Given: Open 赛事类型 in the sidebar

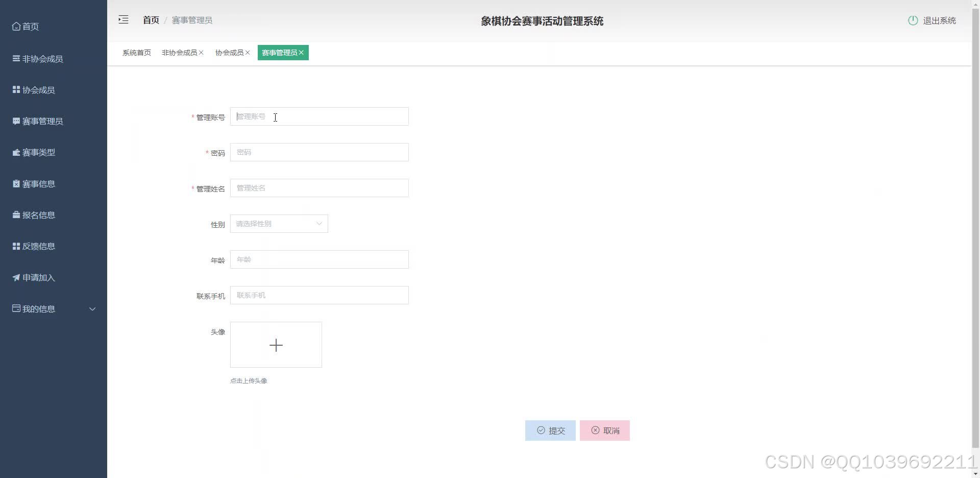Looking at the screenshot, I should (x=54, y=152).
